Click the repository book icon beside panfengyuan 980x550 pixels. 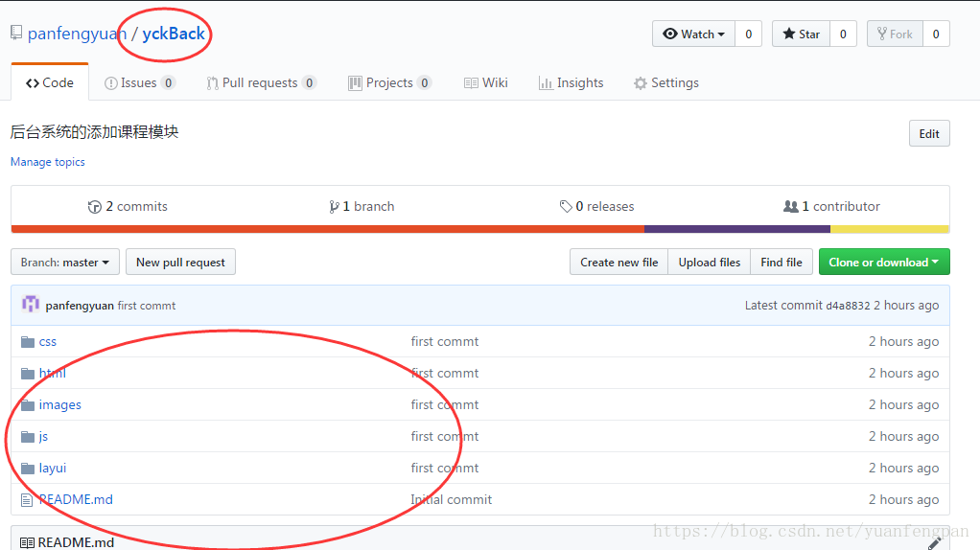click(x=16, y=33)
